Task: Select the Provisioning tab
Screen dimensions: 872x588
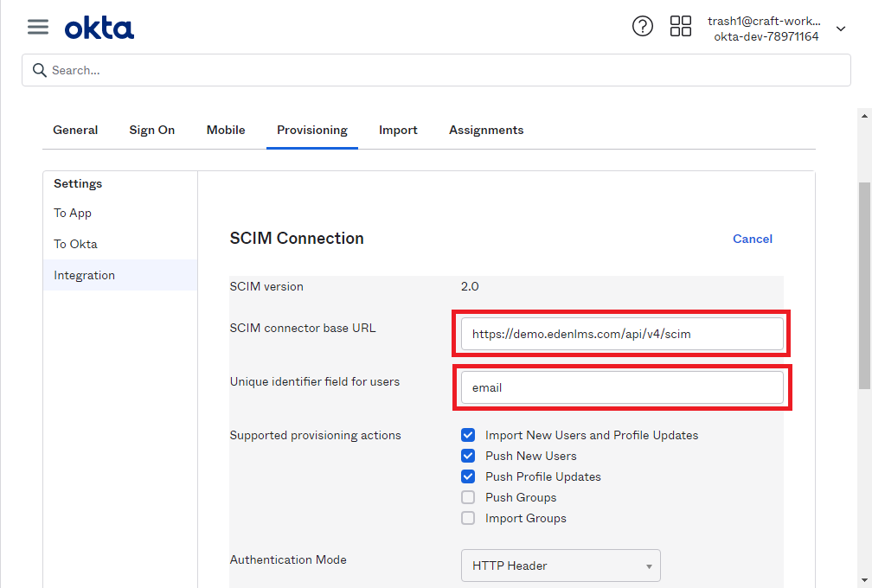Action: coord(312,130)
